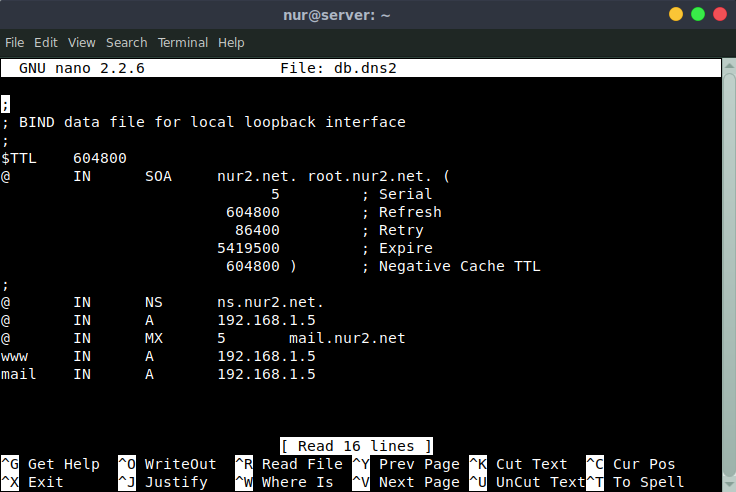The image size is (736, 492).
Task: Click the 'BIND data file' comment line
Action: tap(204, 122)
